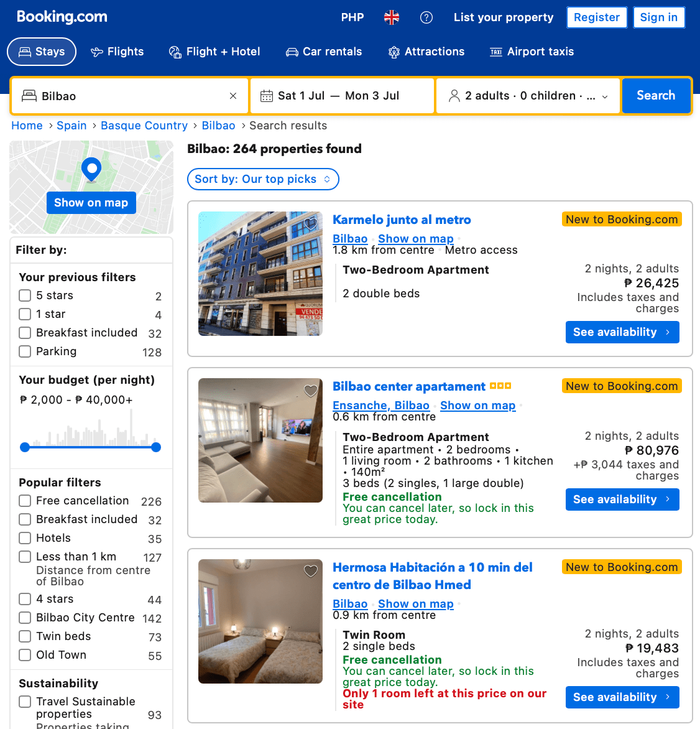Click the guests person icon

454,96
